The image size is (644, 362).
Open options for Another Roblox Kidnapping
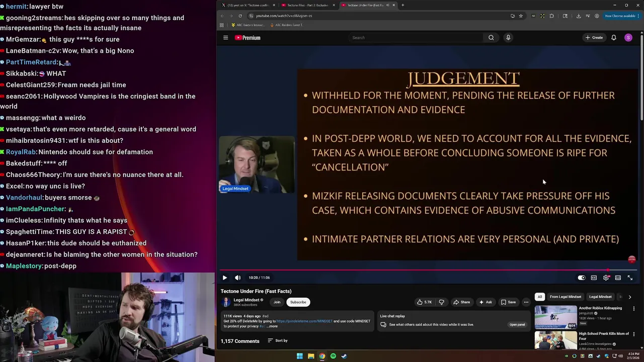pos(634,309)
